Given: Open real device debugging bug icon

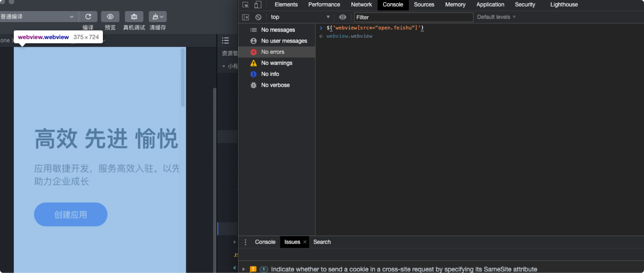Looking at the screenshot, I should (x=134, y=17).
